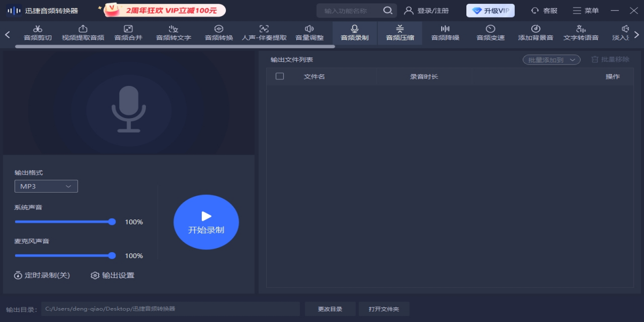Toggle the select-all checkbox in file list

[x=280, y=76]
